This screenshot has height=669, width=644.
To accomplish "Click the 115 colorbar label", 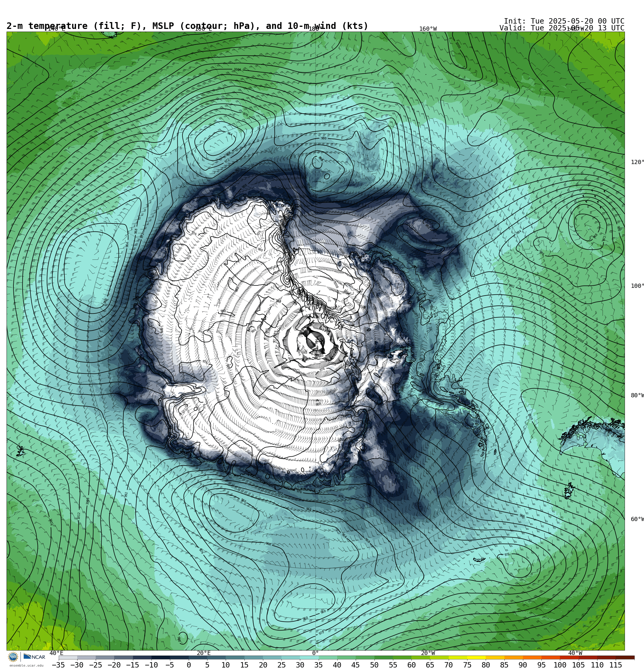I will click(616, 665).
